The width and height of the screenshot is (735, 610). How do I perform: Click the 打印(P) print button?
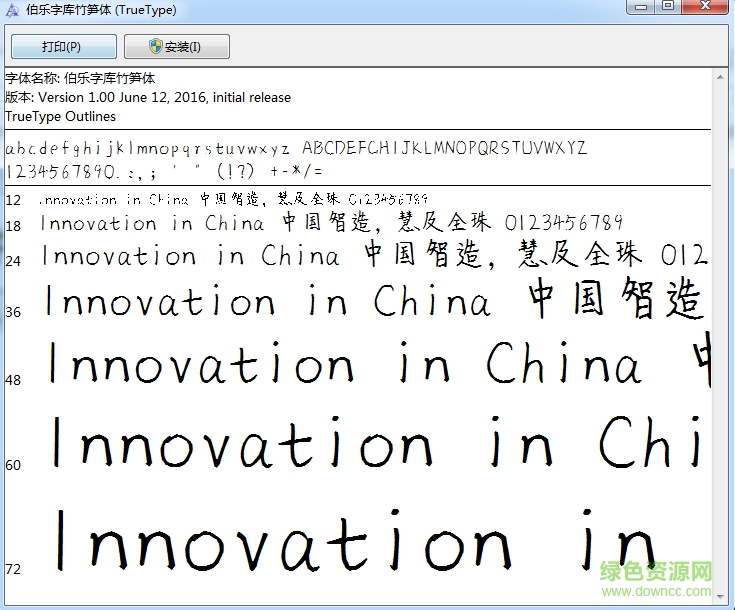point(64,46)
